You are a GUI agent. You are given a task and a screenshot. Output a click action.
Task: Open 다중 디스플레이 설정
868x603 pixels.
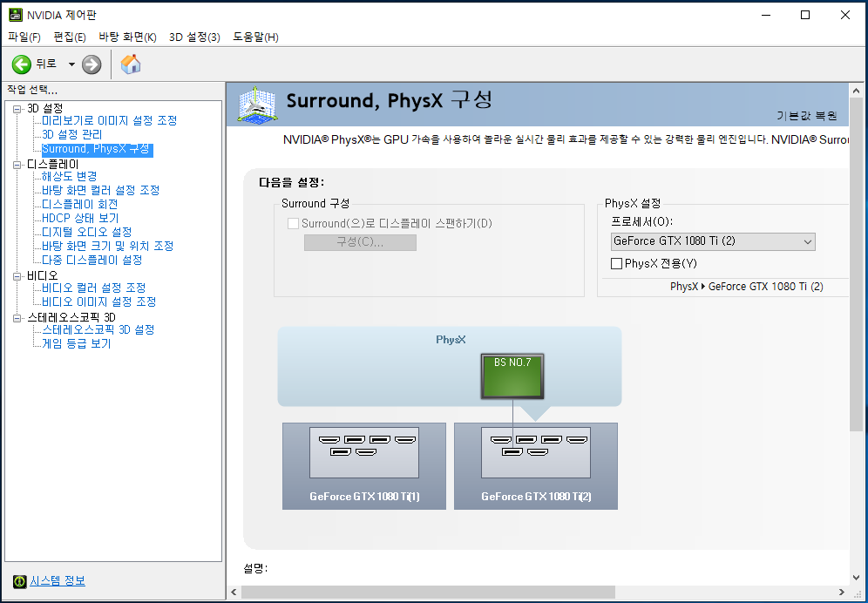pos(92,260)
